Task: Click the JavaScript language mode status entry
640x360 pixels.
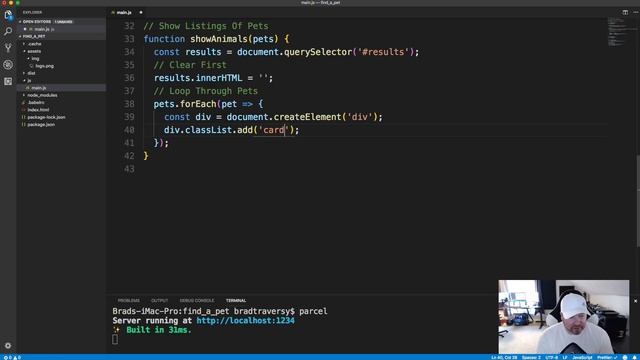Action: click(x=582, y=358)
